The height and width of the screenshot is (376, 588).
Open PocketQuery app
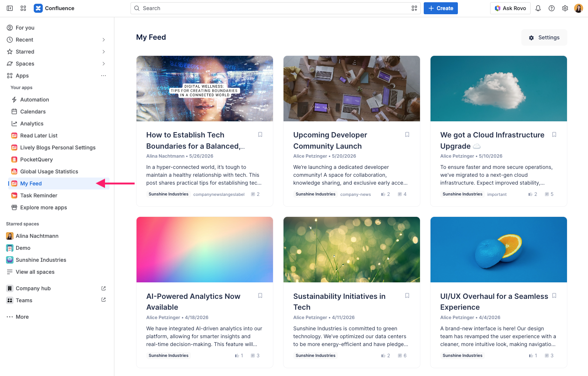59,160
